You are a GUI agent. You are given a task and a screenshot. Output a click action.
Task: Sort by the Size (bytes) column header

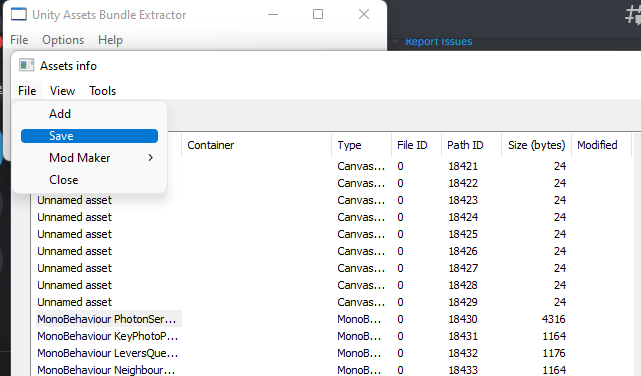click(x=536, y=145)
